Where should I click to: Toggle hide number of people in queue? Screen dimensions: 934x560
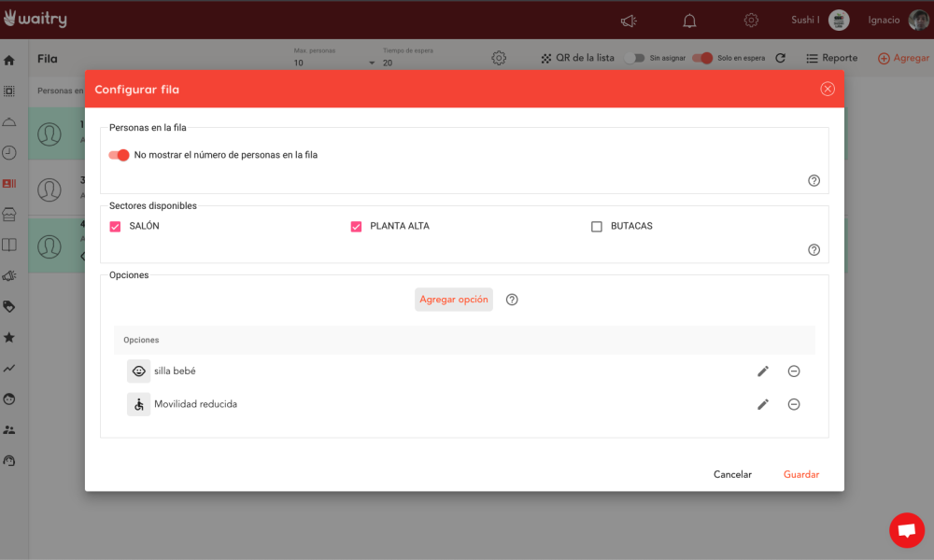pos(119,155)
